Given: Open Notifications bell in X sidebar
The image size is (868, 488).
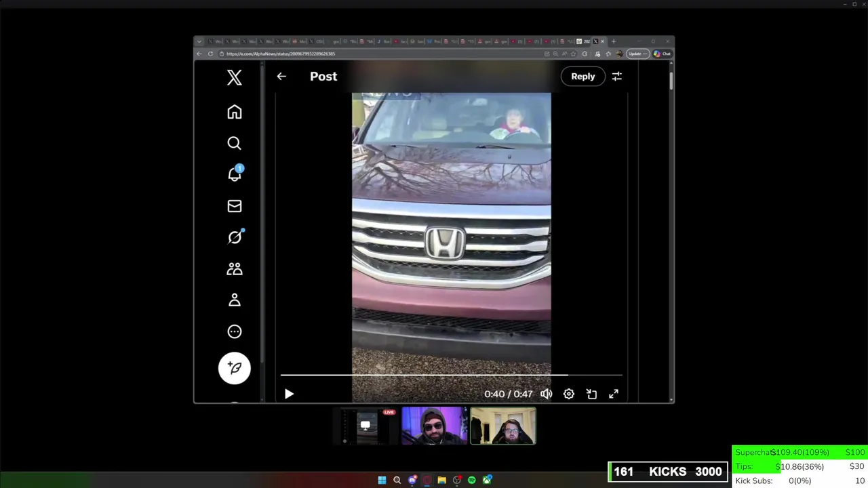Looking at the screenshot, I should [x=235, y=174].
